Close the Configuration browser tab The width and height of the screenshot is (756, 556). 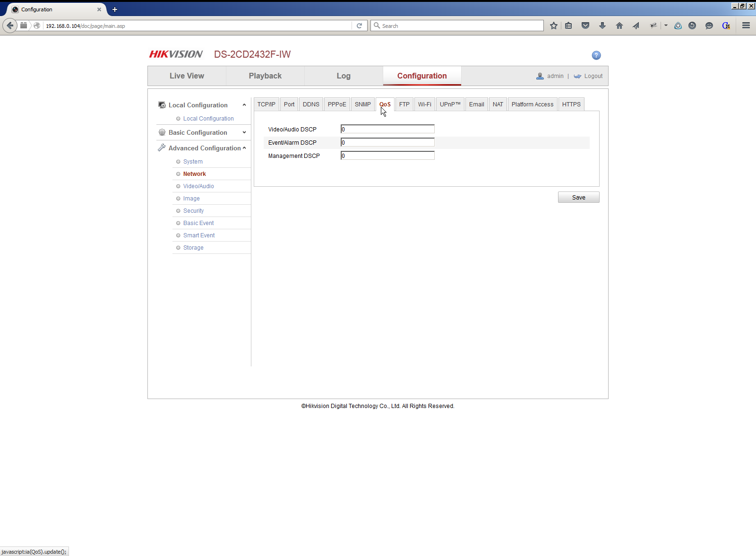(x=99, y=9)
